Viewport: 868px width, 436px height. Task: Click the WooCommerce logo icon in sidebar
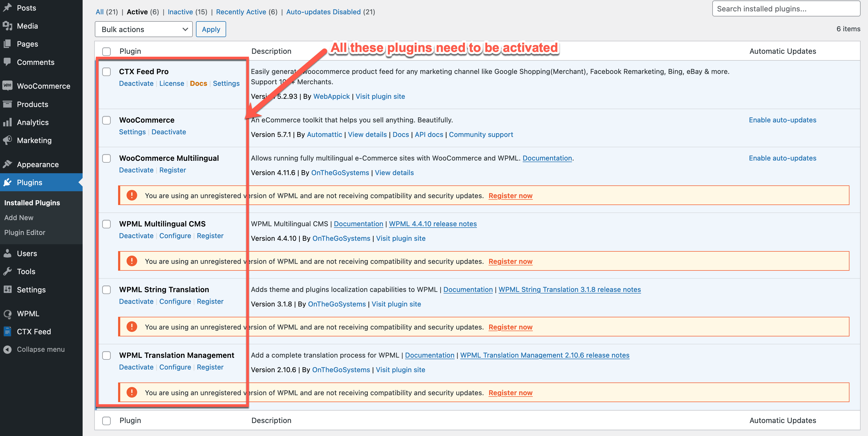point(7,86)
